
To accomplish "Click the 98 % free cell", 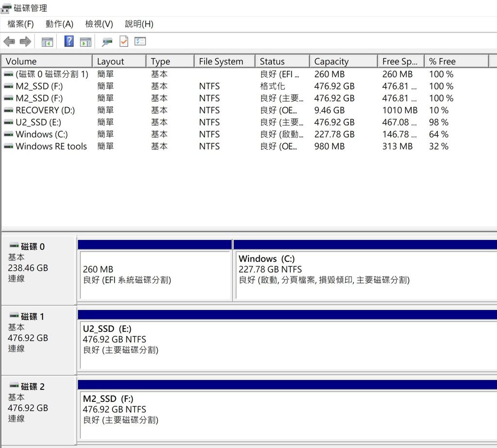I will 439,123.
